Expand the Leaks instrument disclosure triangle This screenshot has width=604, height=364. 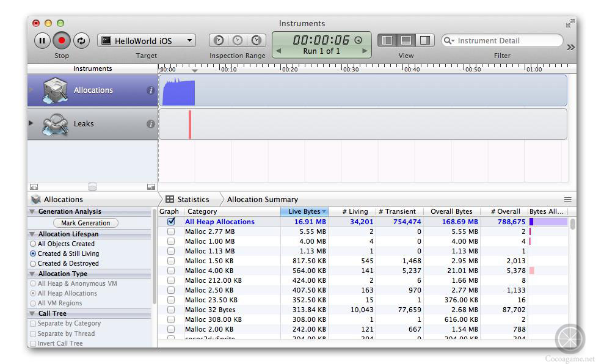point(31,123)
